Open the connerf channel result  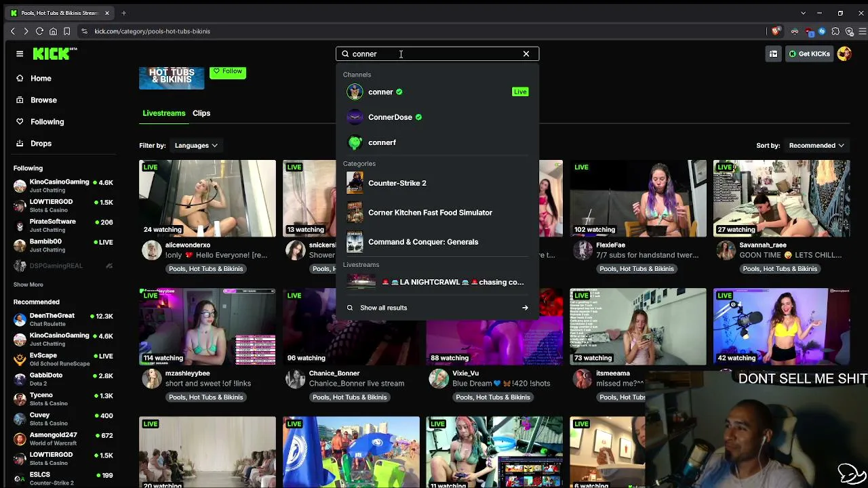(437, 142)
